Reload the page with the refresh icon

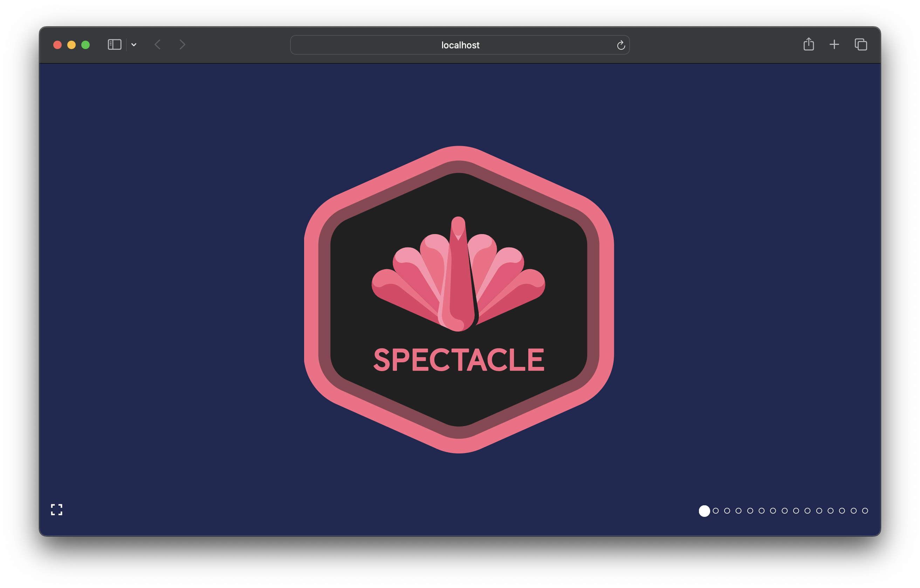621,45
